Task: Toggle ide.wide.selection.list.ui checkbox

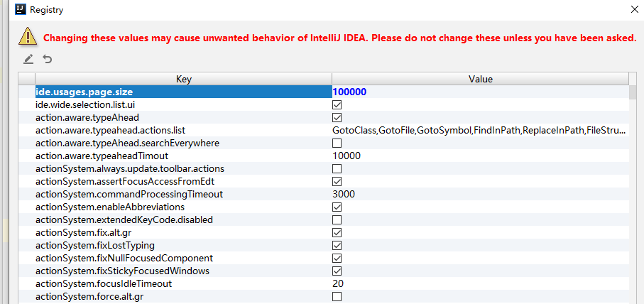Action: click(x=337, y=104)
